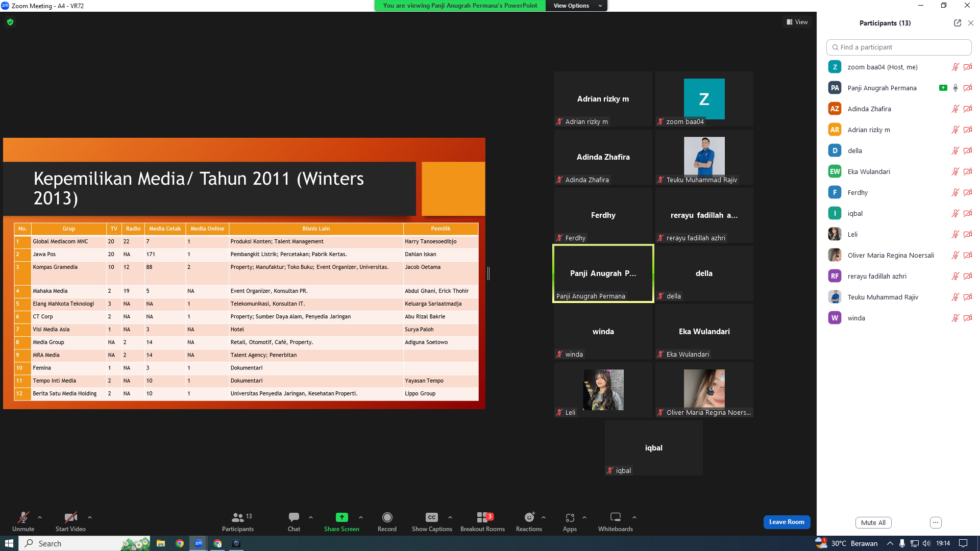Click Panji Anugrah's highlighted video tile
Image resolution: width=980 pixels, height=551 pixels.
click(x=603, y=273)
